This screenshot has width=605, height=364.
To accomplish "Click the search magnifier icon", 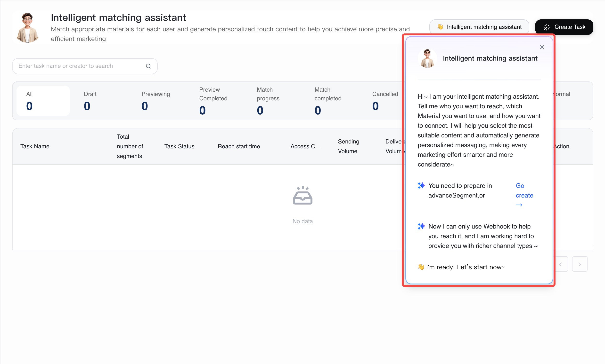I will pyautogui.click(x=148, y=66).
